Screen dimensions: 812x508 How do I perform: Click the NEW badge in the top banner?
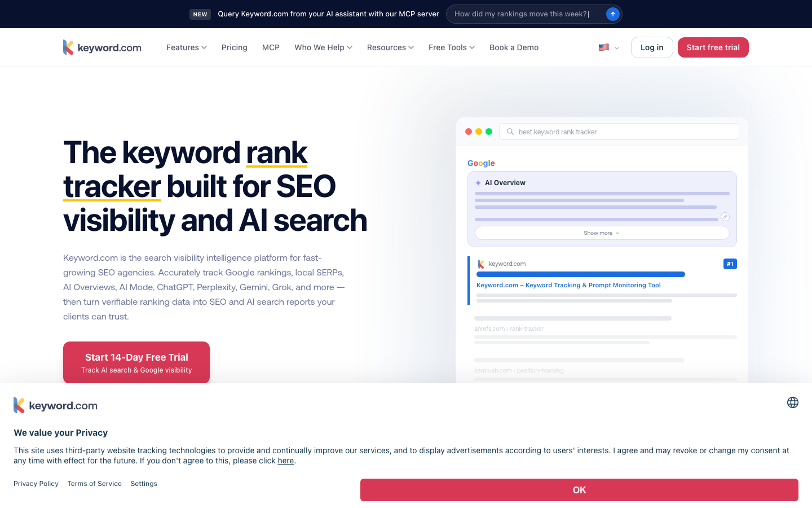tap(200, 14)
